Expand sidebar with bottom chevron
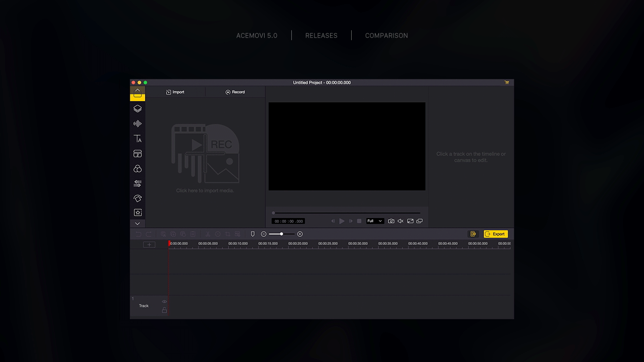This screenshot has width=644, height=362. coord(137,223)
